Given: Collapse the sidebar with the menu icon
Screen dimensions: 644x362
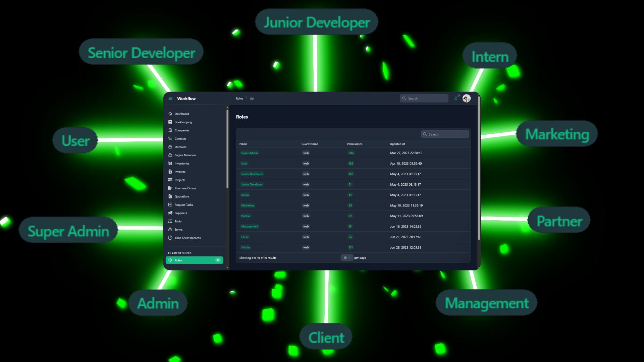Looking at the screenshot, I should point(170,99).
